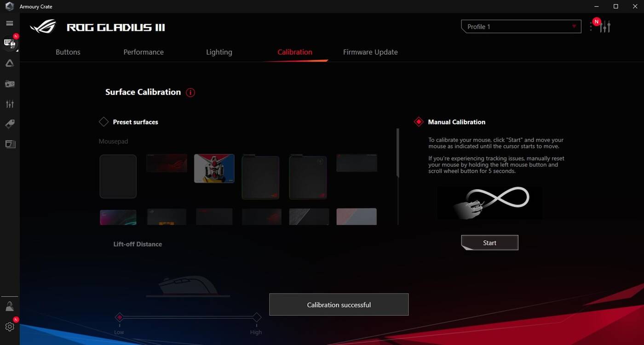Open the Settings gear icon
This screenshot has width=644, height=345.
click(10, 327)
